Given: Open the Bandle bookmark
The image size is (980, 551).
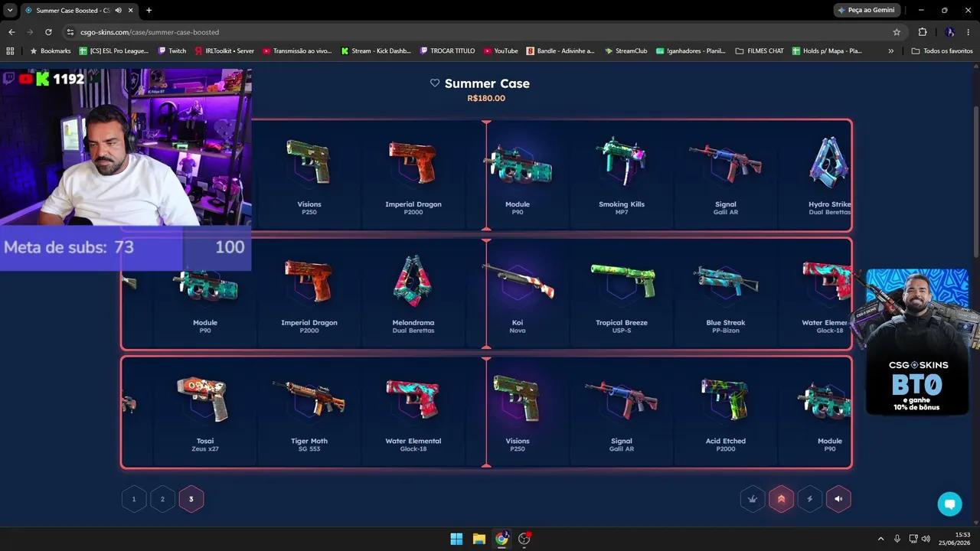Looking at the screenshot, I should [x=560, y=51].
